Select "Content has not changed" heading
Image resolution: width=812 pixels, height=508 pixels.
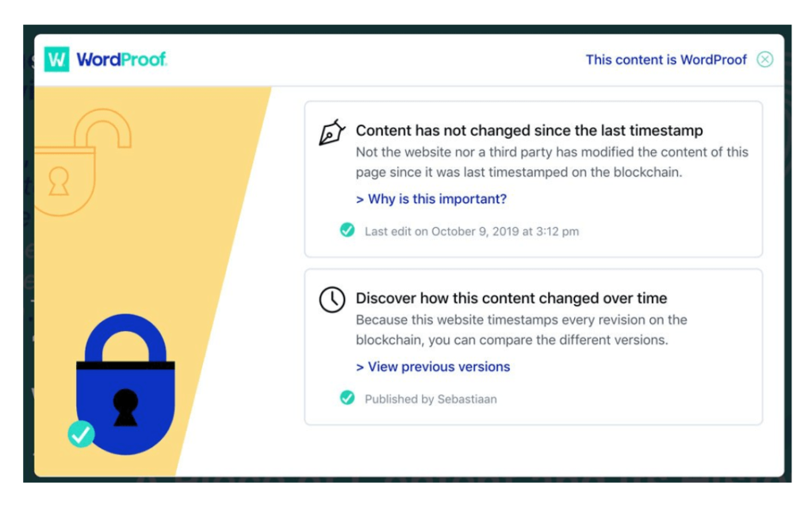point(529,131)
